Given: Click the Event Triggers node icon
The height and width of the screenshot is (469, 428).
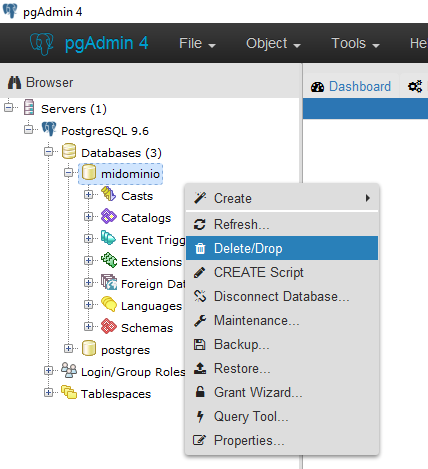Looking at the screenshot, I should point(109,239).
